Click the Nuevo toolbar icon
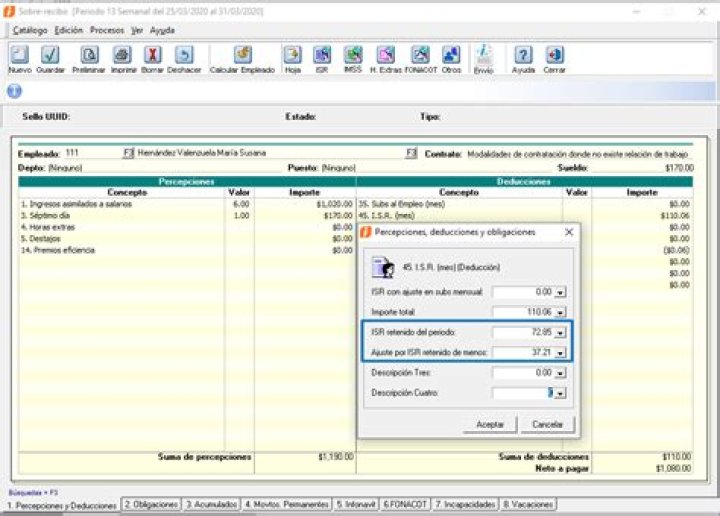This screenshot has width=720, height=516. (x=20, y=55)
